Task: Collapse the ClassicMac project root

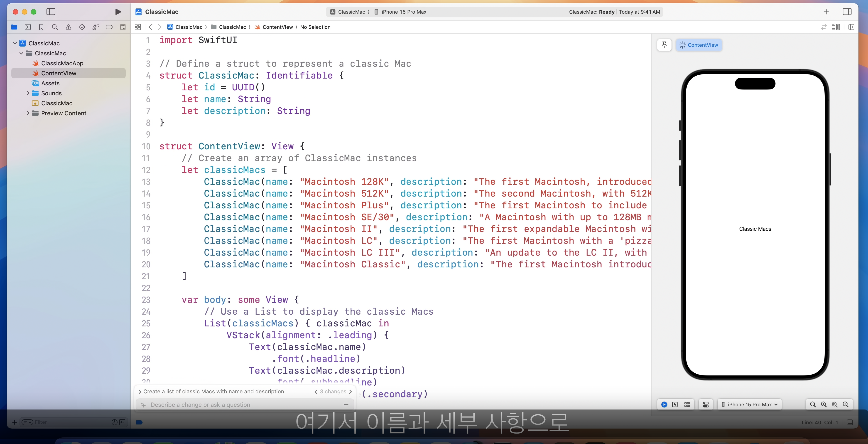Action: pyautogui.click(x=15, y=43)
